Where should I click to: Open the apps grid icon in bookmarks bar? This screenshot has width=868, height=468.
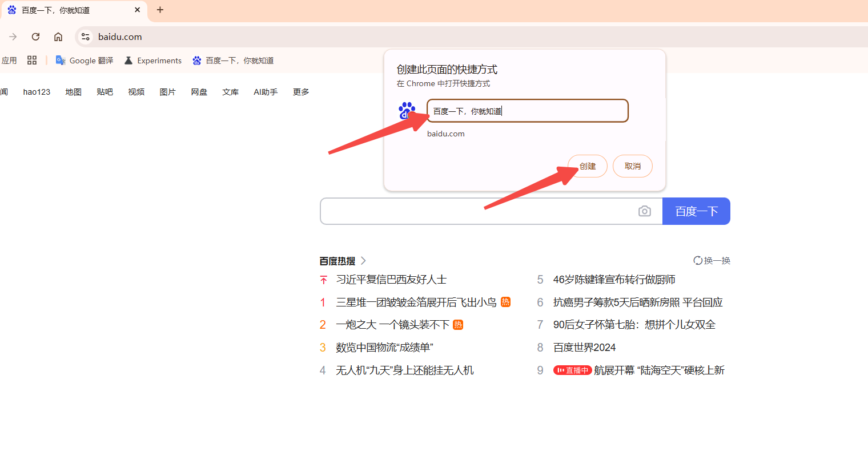[x=32, y=60]
